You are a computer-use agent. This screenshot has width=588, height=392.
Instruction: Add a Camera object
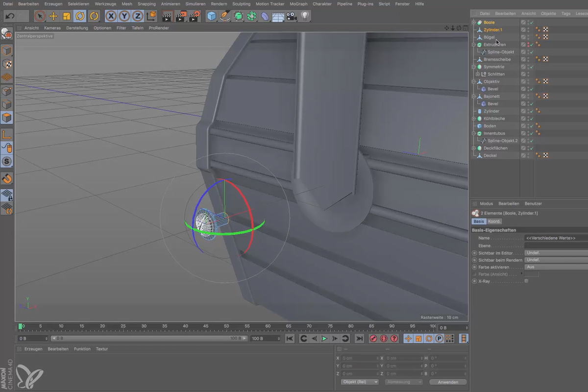(292, 16)
